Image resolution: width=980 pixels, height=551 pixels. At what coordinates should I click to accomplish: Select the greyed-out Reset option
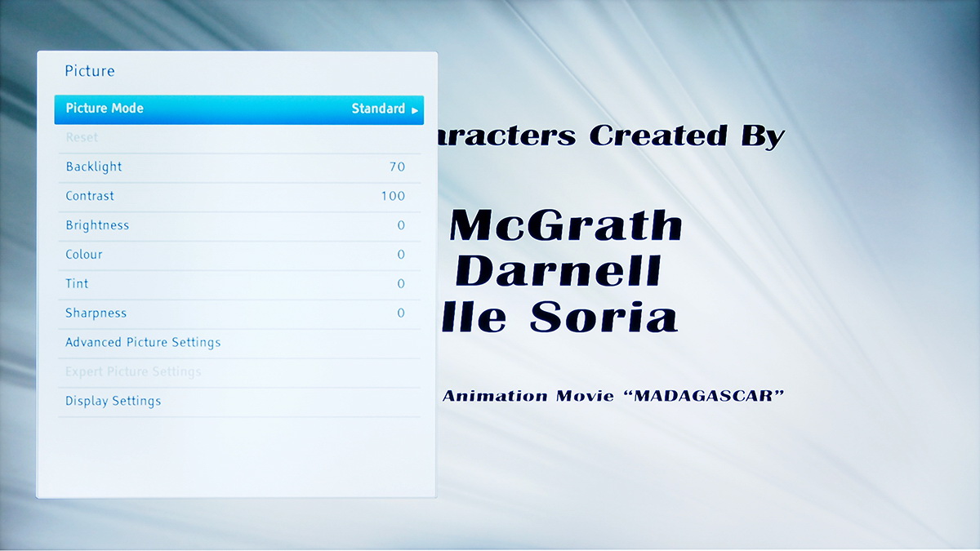[238, 138]
